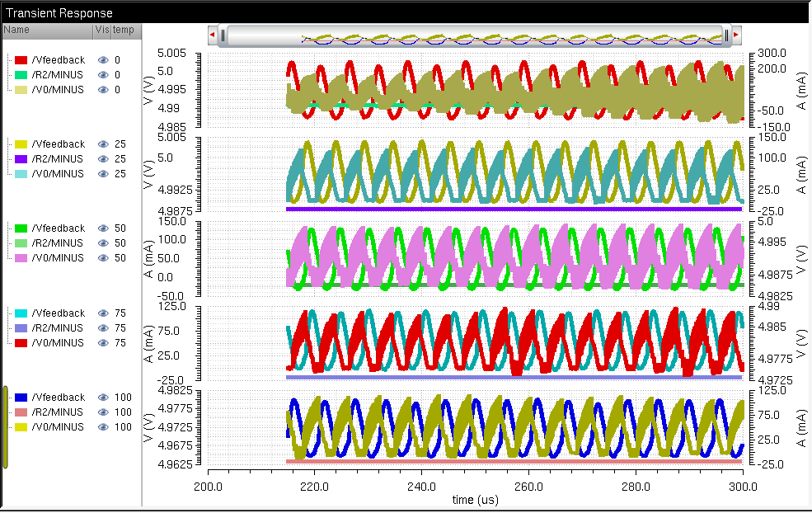Click the pink swatch of /V0/MINUS temp 50
Viewport: 812px width, 513px height.
coord(21,258)
